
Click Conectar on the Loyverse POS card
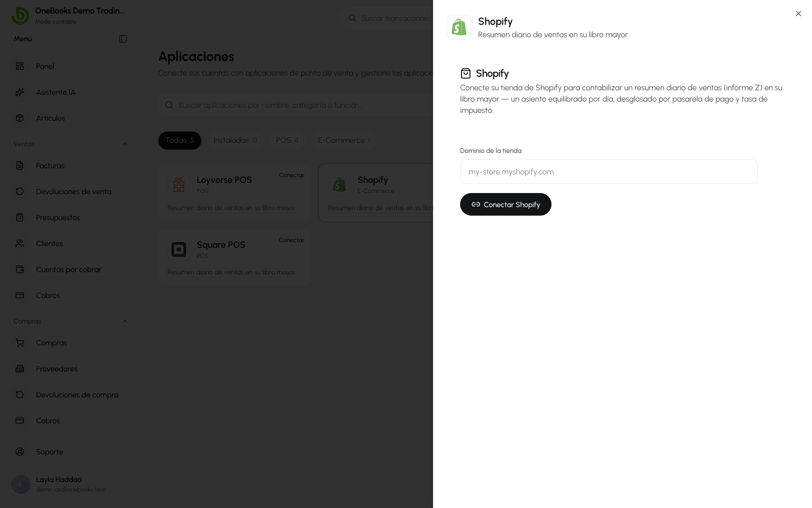point(292,175)
